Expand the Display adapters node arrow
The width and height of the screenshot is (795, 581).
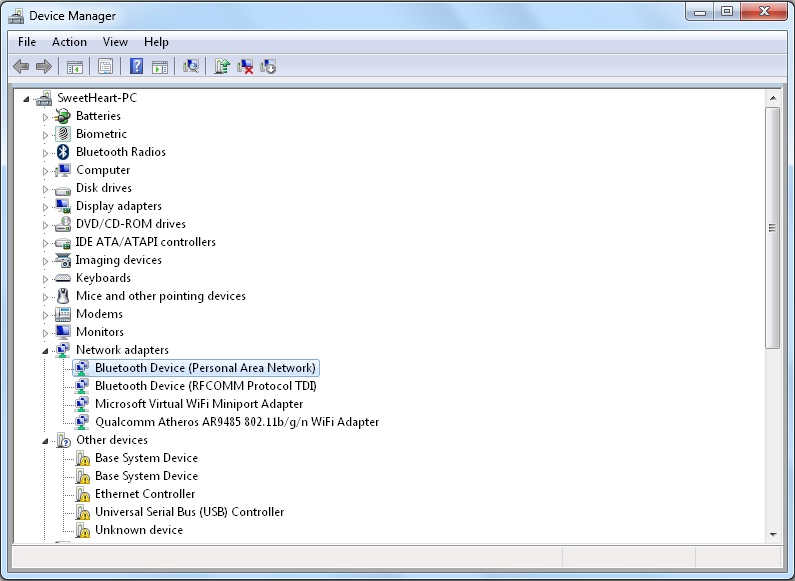pos(45,207)
